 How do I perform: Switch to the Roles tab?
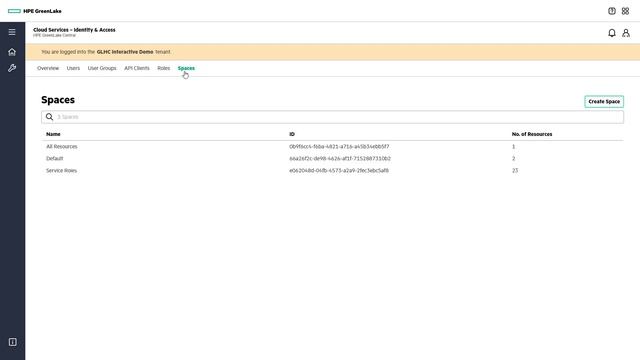pyautogui.click(x=164, y=68)
